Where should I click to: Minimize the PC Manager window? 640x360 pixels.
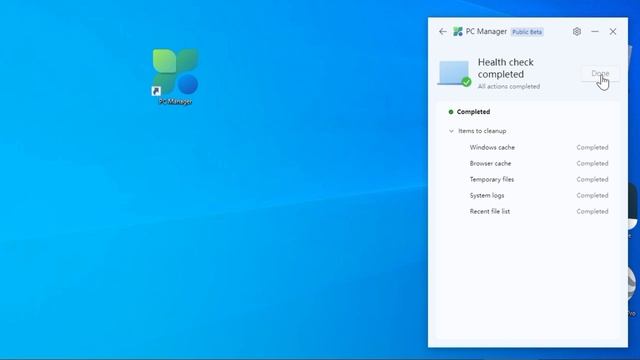point(595,31)
